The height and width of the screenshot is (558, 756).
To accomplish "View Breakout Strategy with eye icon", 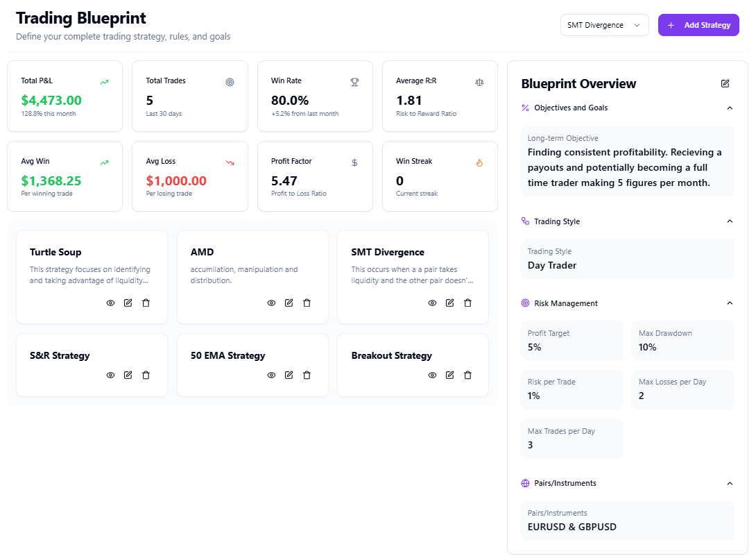I will (x=432, y=375).
